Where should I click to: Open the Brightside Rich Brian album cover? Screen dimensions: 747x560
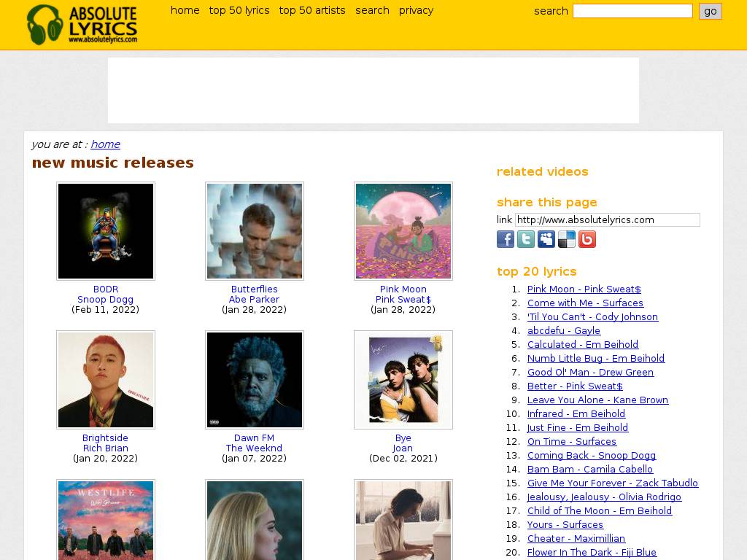point(106,380)
